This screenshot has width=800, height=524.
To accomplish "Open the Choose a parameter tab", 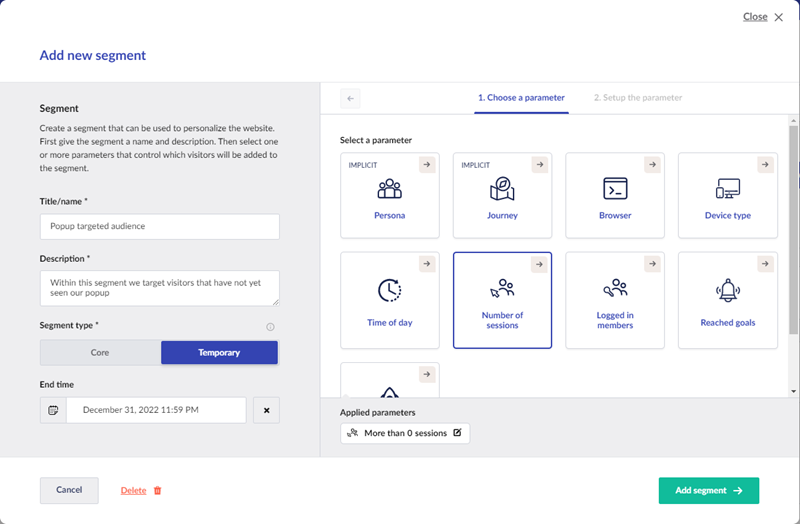I will [x=521, y=98].
